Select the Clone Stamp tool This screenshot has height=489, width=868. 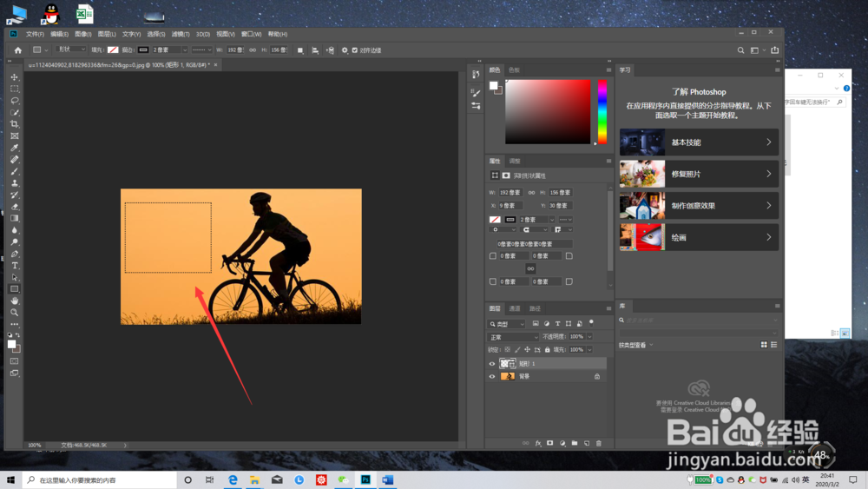pos(15,183)
